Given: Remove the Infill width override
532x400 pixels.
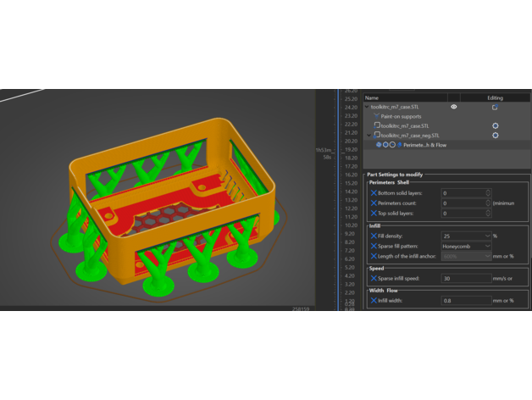Looking at the screenshot, I should pos(374,300).
